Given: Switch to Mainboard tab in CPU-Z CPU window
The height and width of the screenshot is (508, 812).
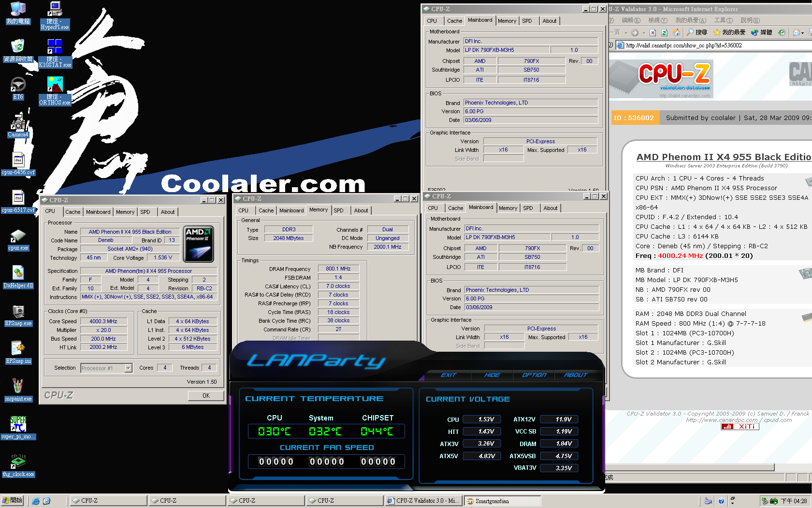Looking at the screenshot, I should point(98,212).
